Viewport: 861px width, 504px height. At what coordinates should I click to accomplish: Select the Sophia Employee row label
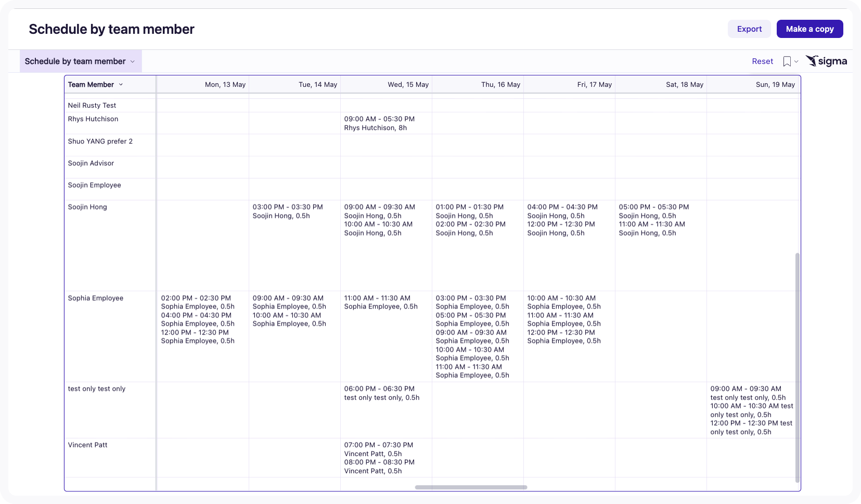click(x=96, y=298)
